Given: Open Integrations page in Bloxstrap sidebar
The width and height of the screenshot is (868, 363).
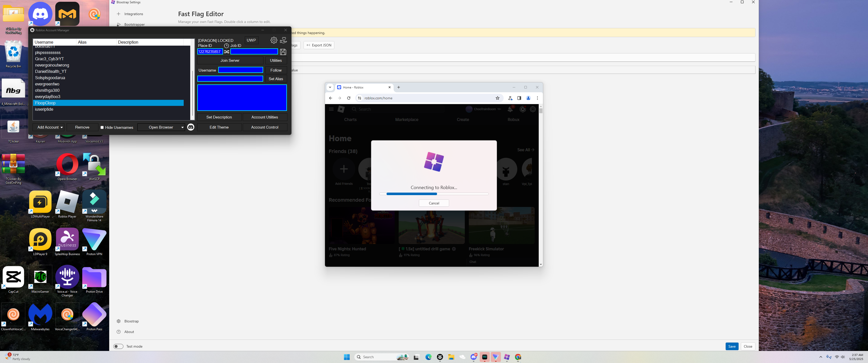Looking at the screenshot, I should click(133, 14).
